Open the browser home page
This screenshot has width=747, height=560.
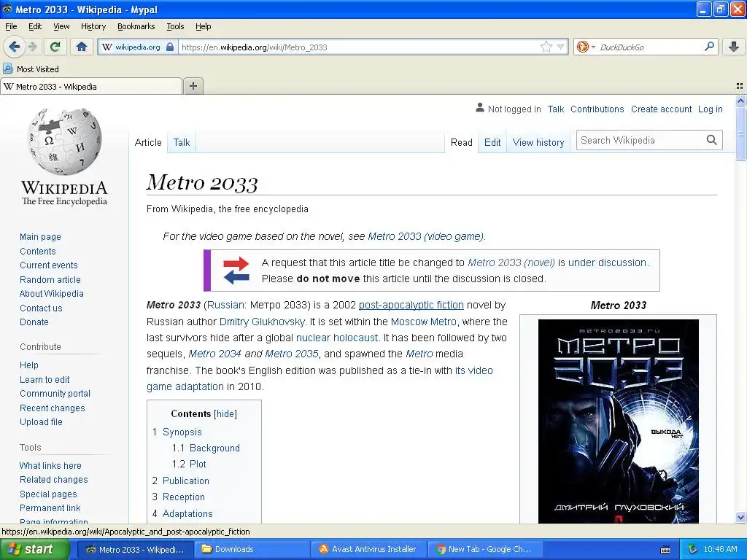(82, 47)
